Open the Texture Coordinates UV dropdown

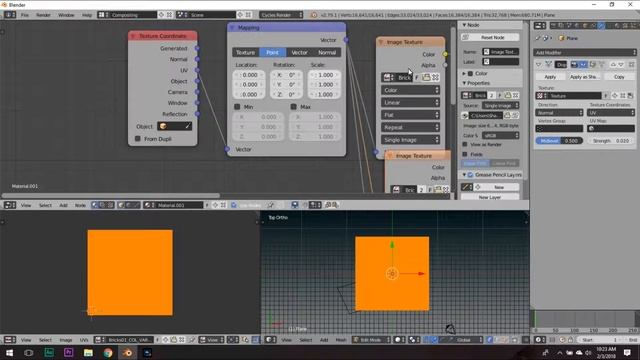click(x=611, y=113)
